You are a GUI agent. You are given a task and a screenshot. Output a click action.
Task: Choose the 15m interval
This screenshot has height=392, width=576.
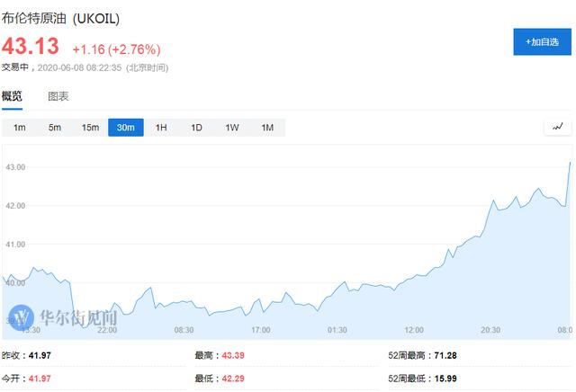pos(90,128)
